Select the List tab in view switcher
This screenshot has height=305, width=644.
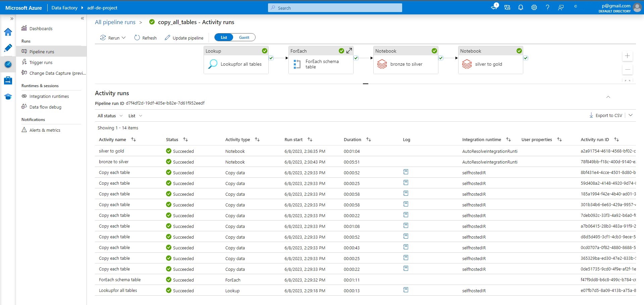pyautogui.click(x=223, y=37)
